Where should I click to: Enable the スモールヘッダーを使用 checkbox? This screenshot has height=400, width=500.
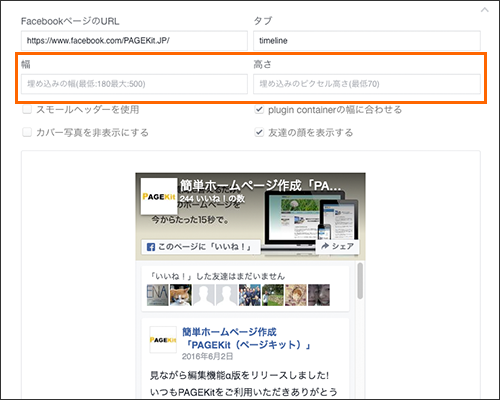27,110
